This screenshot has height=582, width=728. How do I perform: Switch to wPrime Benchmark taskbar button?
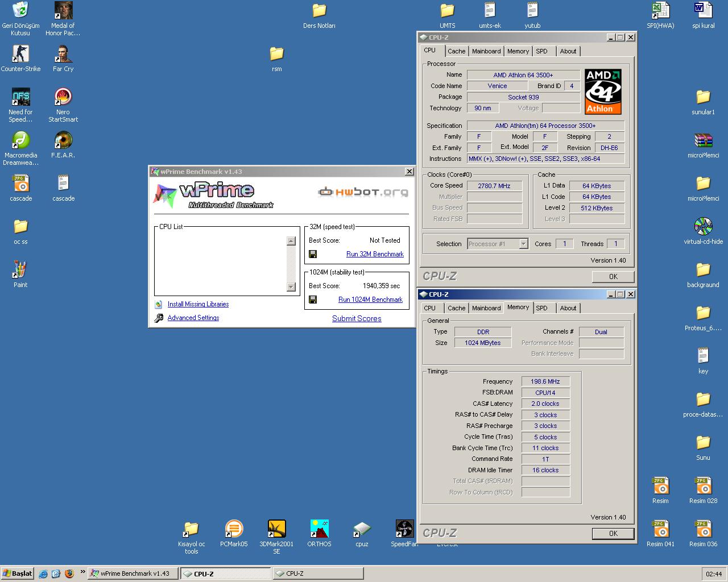(x=133, y=573)
